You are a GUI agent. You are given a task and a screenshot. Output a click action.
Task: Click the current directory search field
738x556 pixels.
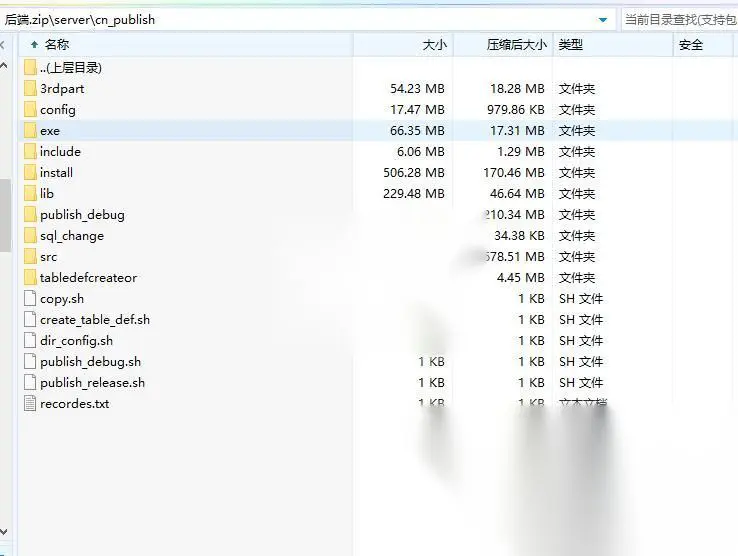coord(680,20)
